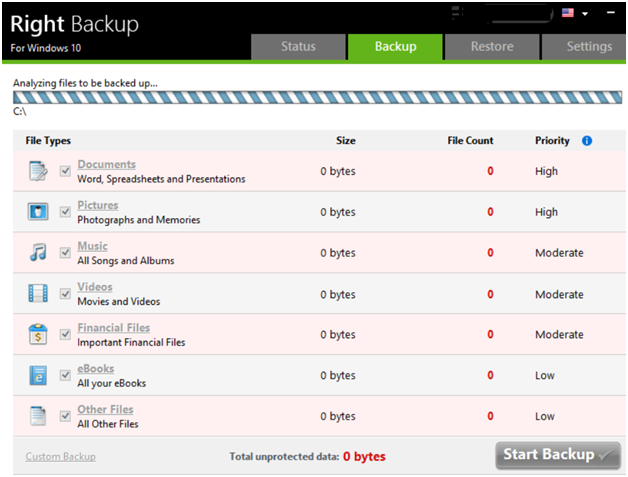The width and height of the screenshot is (628, 477).
Task: Open the Documents link
Action: [x=107, y=164]
